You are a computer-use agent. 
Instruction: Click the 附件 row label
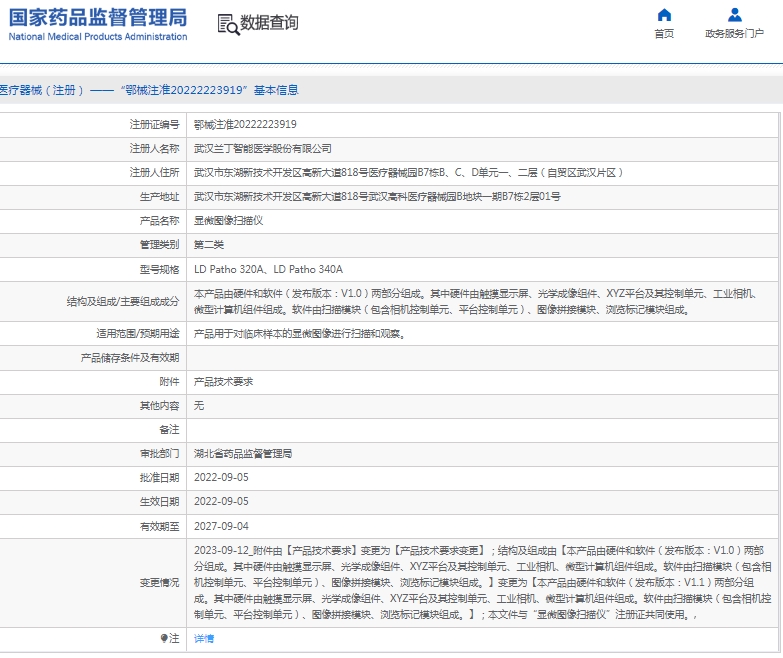point(169,382)
